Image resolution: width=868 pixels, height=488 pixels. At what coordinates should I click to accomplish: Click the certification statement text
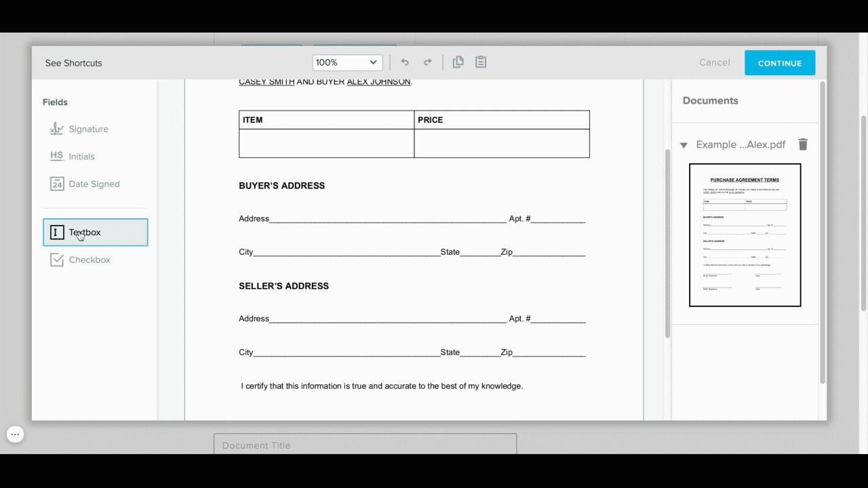[382, 386]
